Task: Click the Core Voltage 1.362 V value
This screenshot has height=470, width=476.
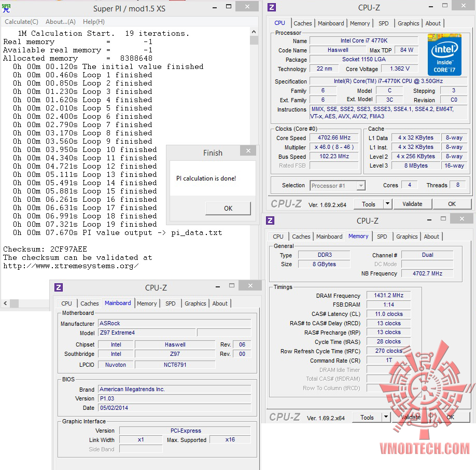Action: (399, 68)
